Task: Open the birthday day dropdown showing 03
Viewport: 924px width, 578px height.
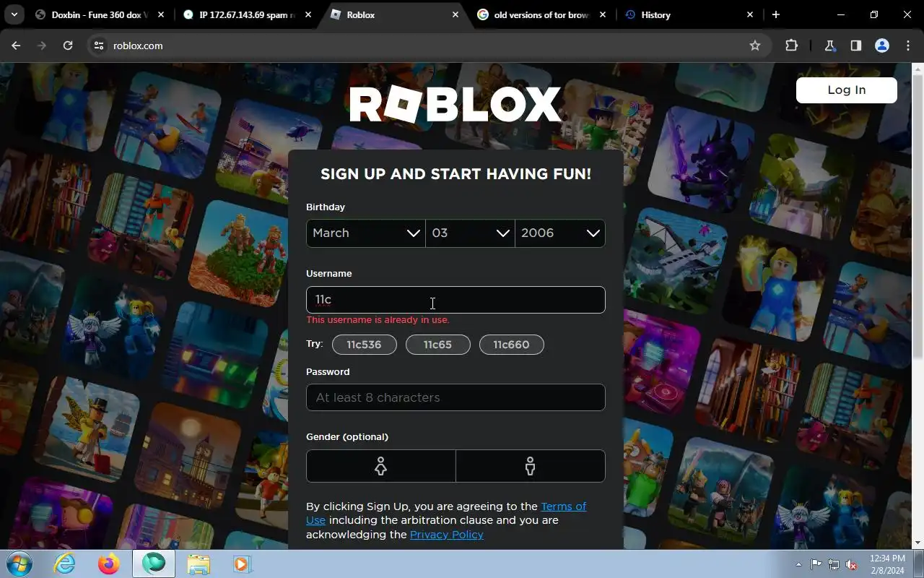Action: [470, 233]
